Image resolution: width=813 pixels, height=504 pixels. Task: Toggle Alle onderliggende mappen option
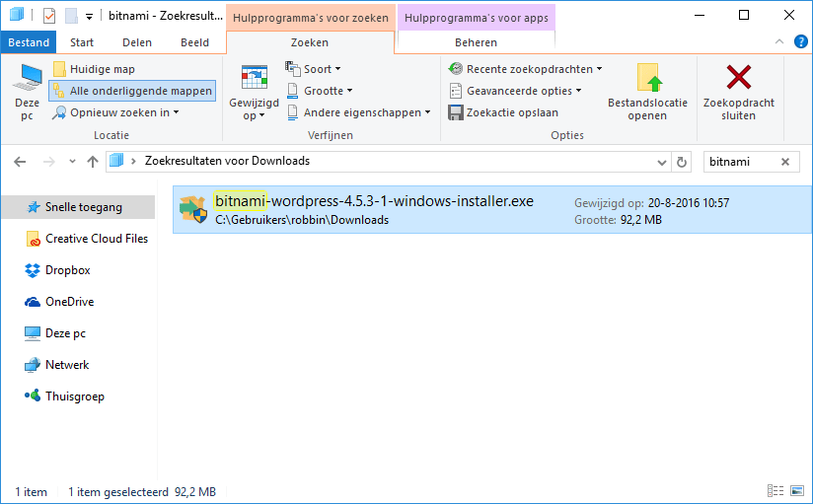point(132,91)
